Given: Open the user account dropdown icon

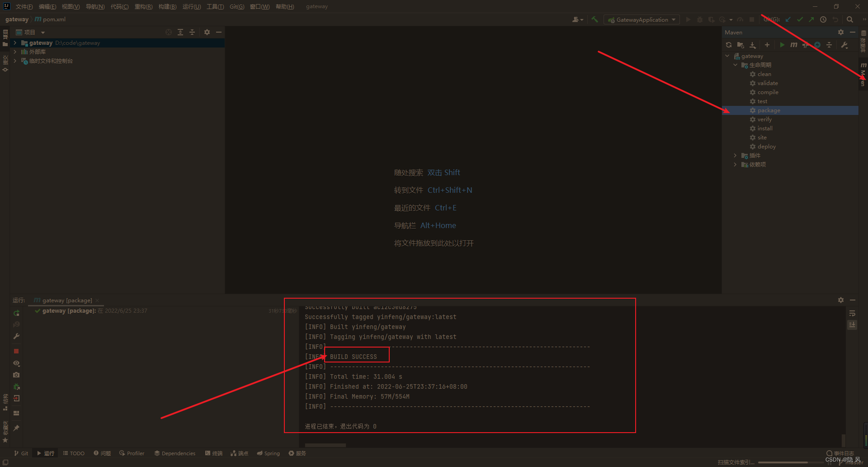Looking at the screenshot, I should click(578, 19).
